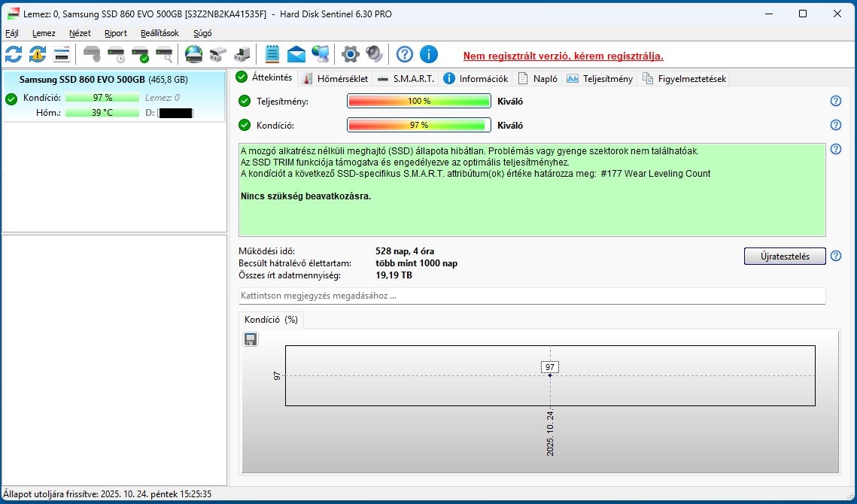Click the '19,19 TB' written data value
The image size is (857, 504).
pyautogui.click(x=394, y=275)
